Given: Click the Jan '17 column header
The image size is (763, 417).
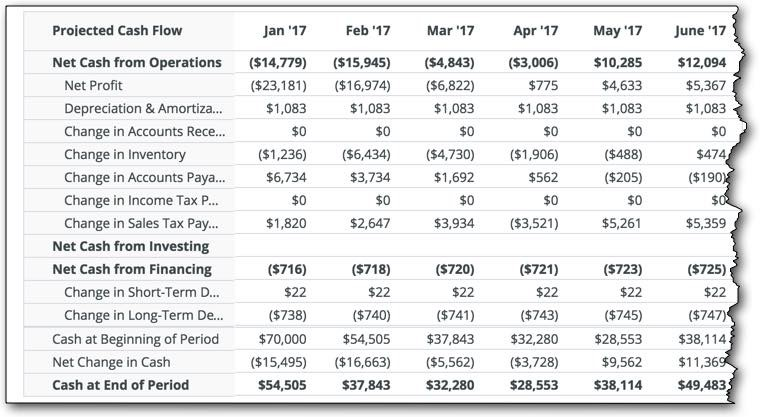Looking at the screenshot, I should tap(285, 31).
